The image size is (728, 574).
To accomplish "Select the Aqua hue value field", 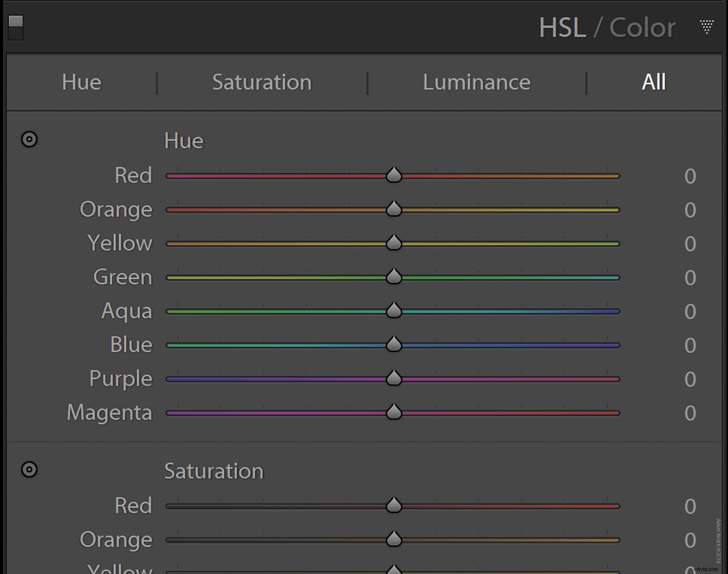I will (690, 312).
